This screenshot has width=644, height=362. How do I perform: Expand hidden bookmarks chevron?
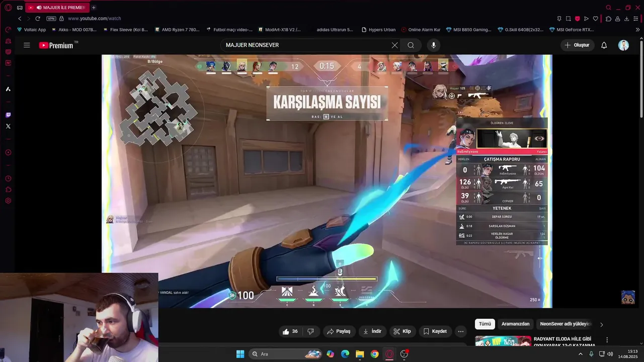tap(638, 30)
